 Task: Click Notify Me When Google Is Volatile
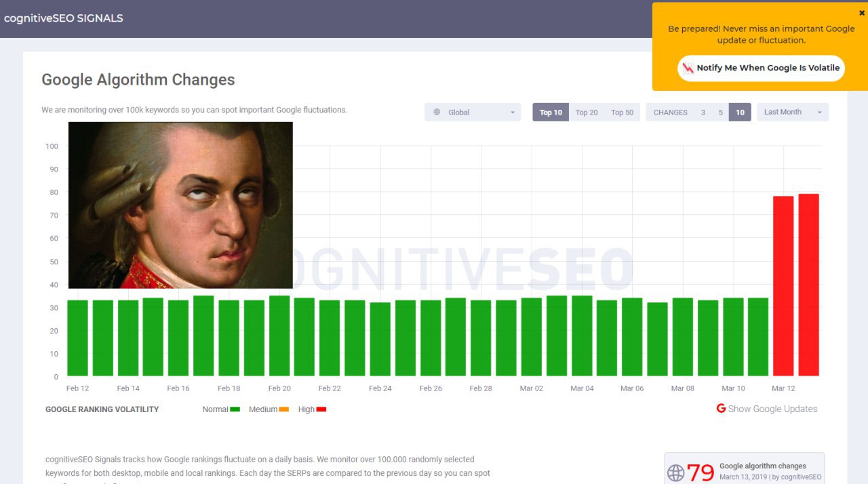761,68
